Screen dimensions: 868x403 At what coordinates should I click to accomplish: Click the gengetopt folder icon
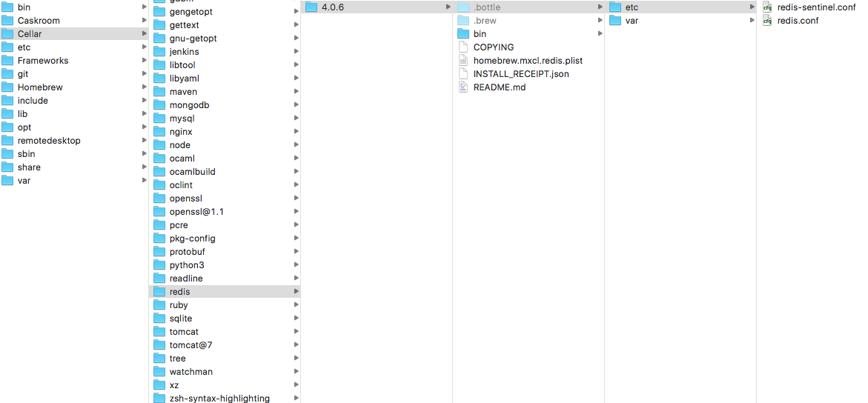tap(159, 12)
